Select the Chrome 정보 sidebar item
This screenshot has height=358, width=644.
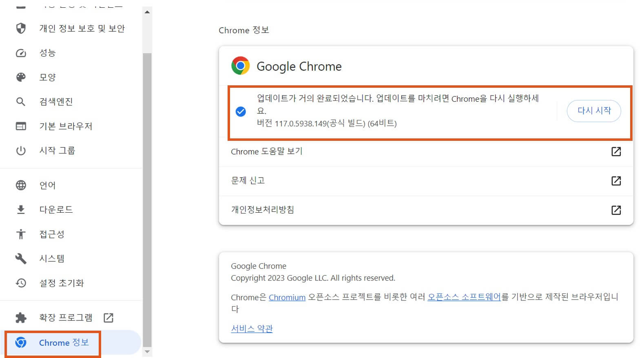pos(71,342)
